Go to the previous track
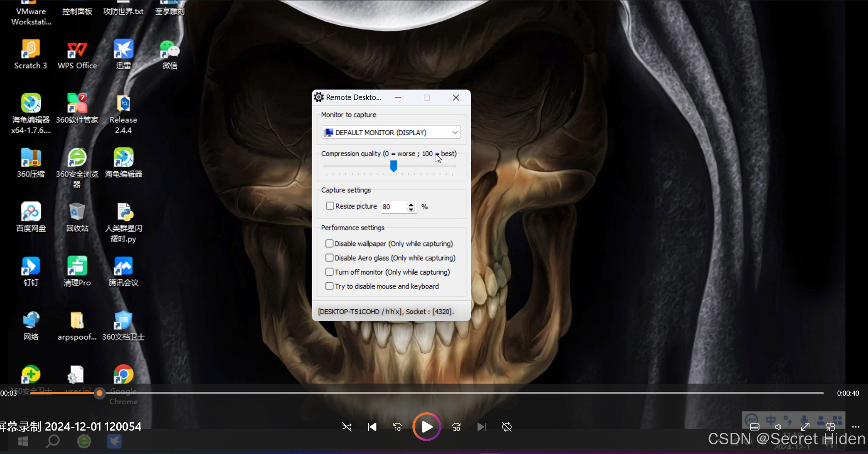The height and width of the screenshot is (454, 868). click(x=372, y=427)
